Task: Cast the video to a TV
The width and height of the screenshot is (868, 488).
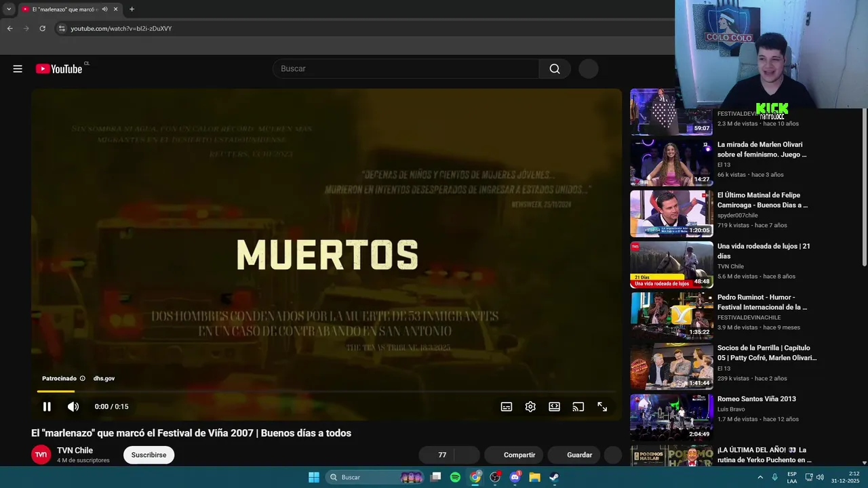Action: click(578, 407)
